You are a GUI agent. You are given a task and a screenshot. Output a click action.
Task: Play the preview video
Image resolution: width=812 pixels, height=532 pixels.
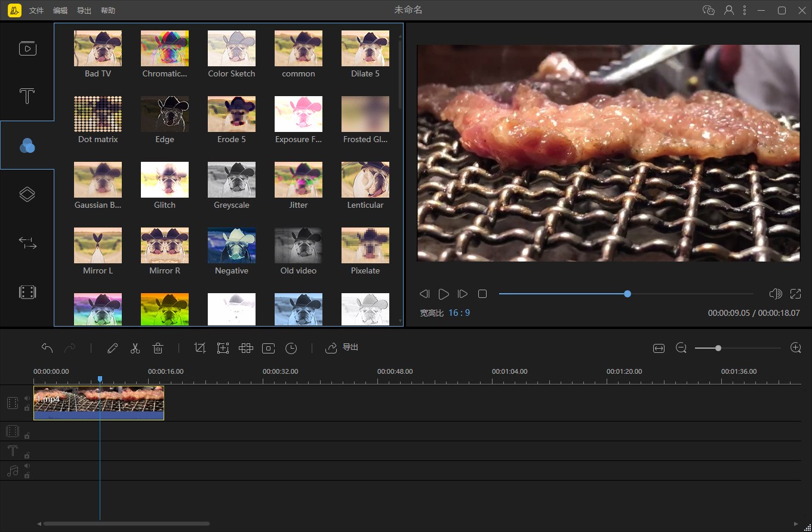point(444,294)
